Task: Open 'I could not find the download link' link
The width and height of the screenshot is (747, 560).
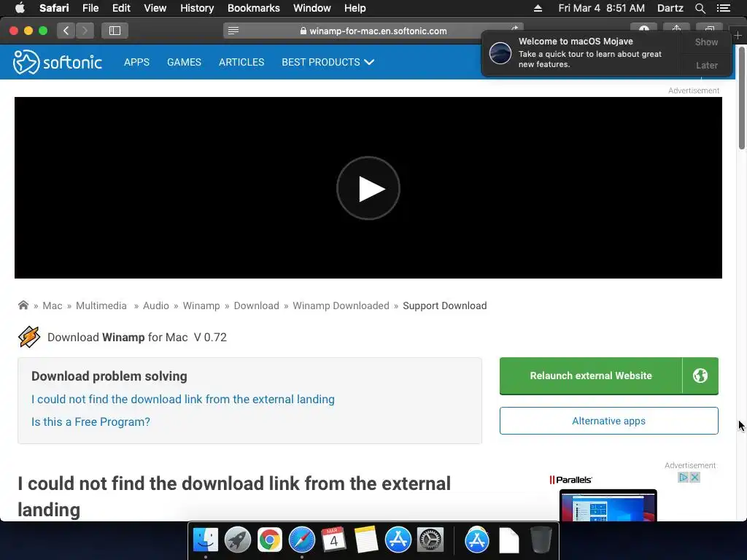Action: click(183, 399)
